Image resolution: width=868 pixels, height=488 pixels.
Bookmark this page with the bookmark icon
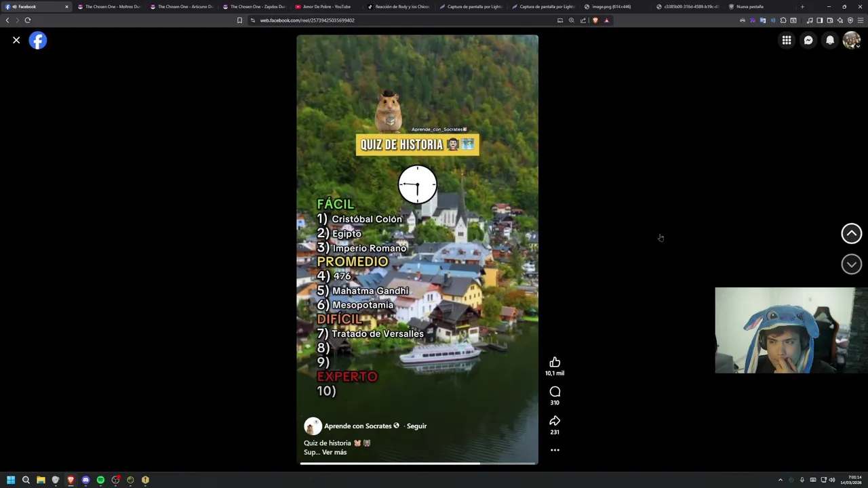(x=239, y=20)
